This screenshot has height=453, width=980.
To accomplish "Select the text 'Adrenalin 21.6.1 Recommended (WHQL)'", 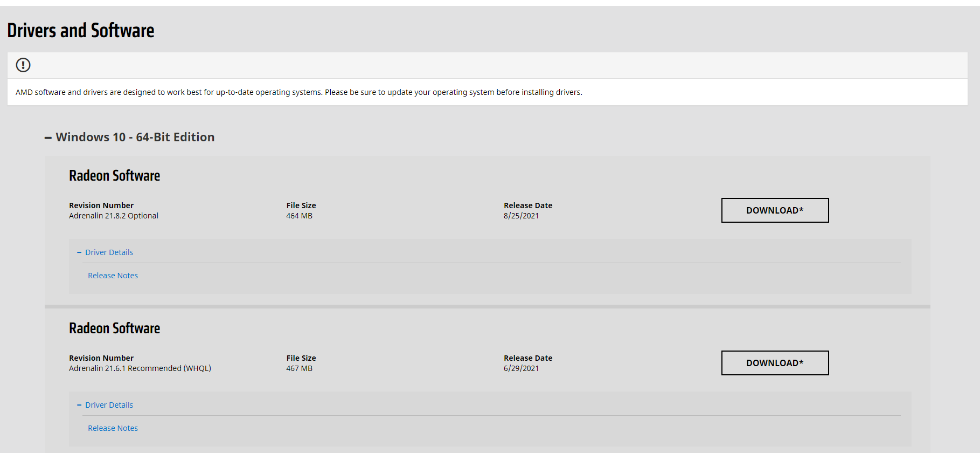I will 140,368.
